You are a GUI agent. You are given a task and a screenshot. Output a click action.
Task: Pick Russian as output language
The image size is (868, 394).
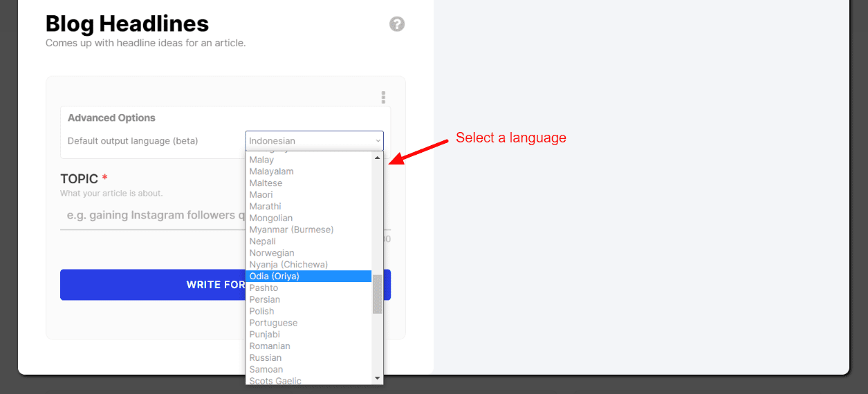click(265, 357)
